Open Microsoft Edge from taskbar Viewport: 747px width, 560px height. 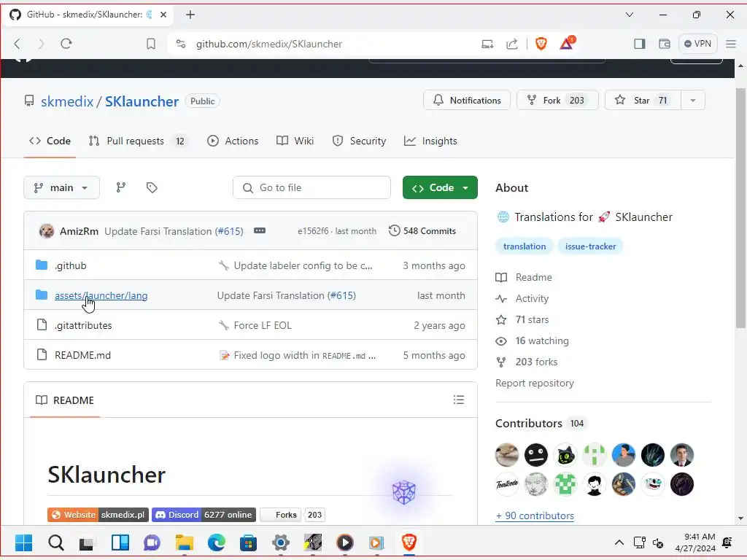point(216,542)
